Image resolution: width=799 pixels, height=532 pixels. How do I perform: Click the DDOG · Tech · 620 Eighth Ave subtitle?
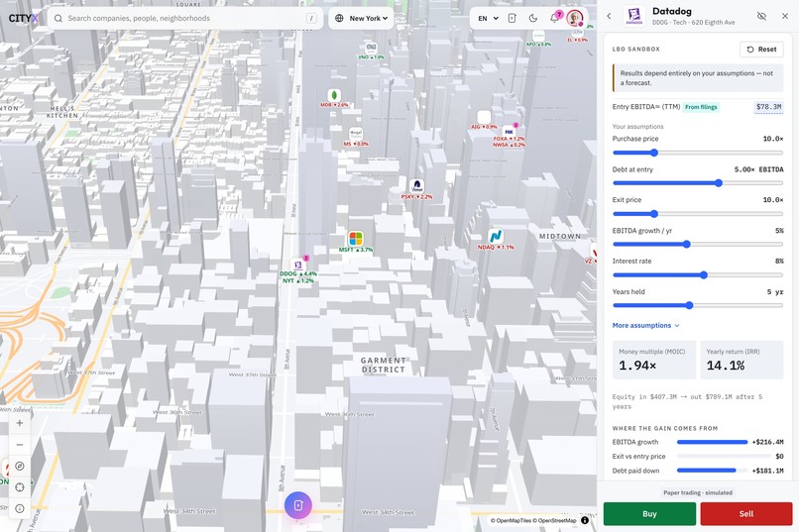coord(694,23)
